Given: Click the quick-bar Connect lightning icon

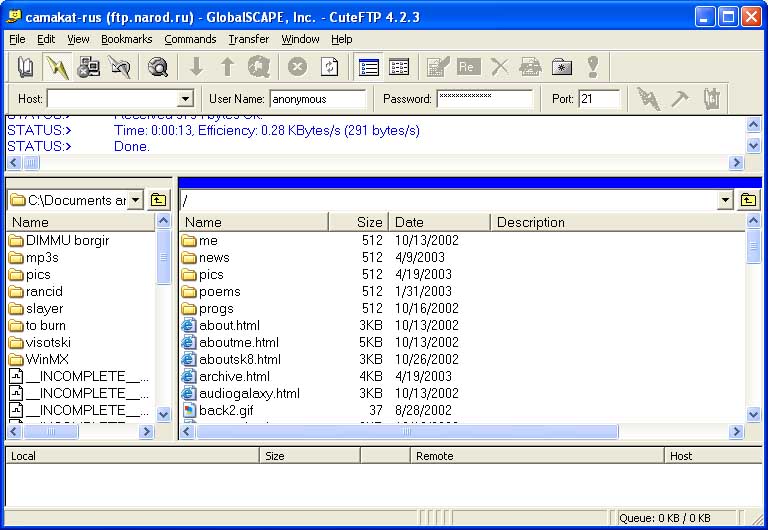Looking at the screenshot, I should pyautogui.click(x=648, y=99).
